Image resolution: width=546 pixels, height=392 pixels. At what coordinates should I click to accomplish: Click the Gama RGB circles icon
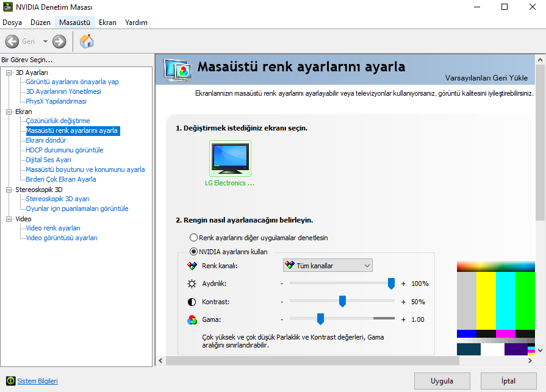[192, 319]
